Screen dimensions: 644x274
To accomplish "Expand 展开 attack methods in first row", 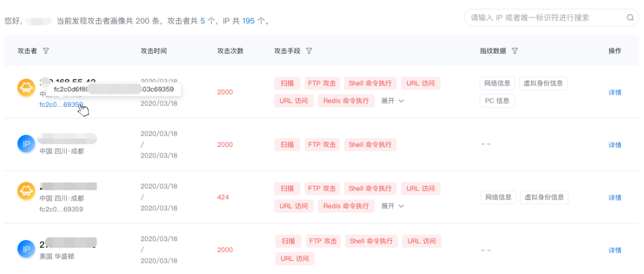I will 392,101.
